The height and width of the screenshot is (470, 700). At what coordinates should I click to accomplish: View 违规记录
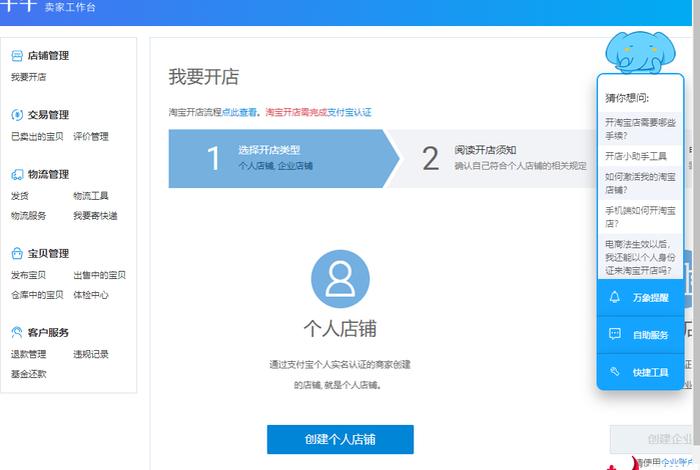coord(91,354)
